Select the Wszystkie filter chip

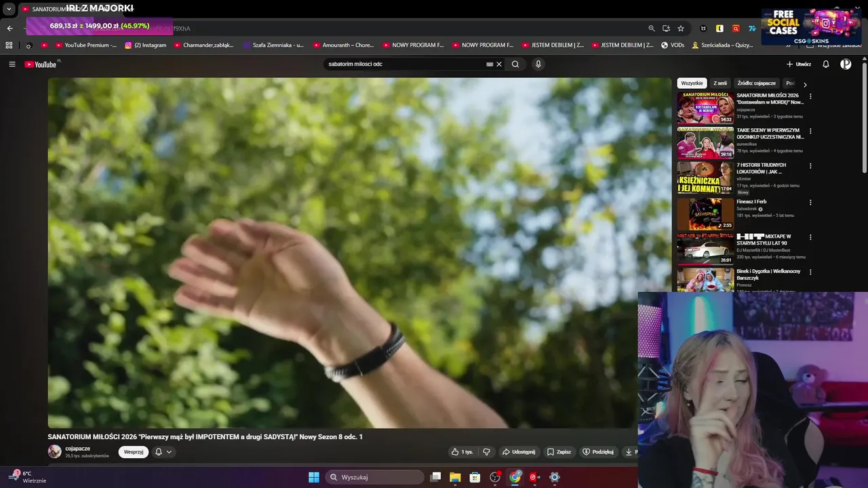(692, 83)
